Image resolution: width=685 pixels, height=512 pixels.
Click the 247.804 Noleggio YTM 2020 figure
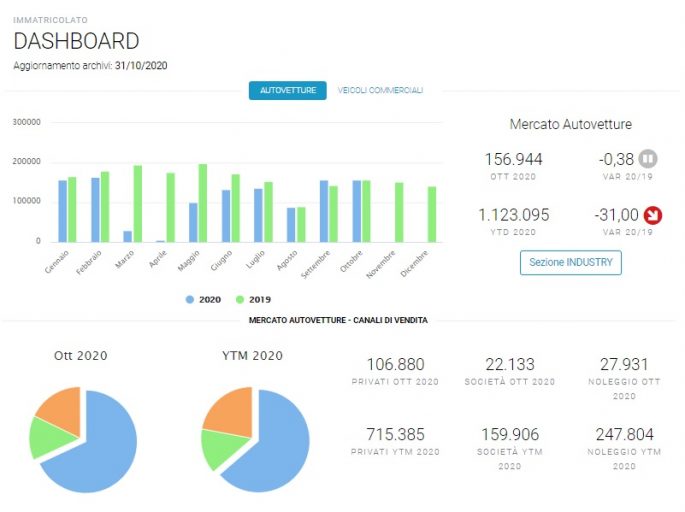624,434
